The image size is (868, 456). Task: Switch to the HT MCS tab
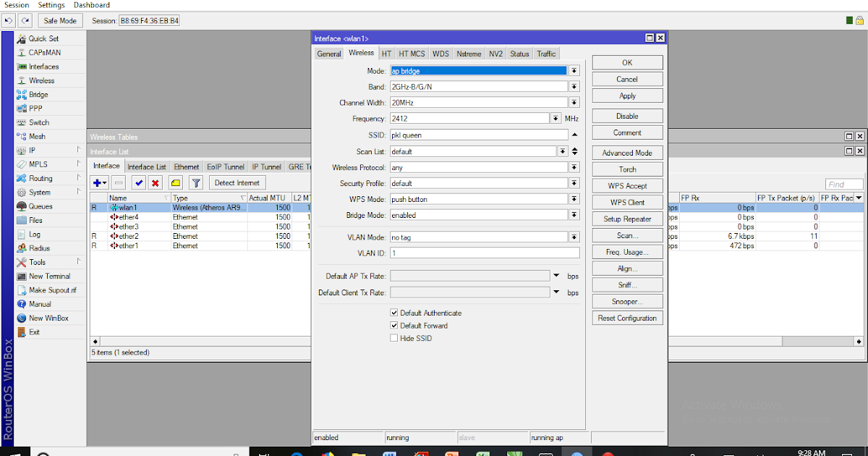click(412, 54)
